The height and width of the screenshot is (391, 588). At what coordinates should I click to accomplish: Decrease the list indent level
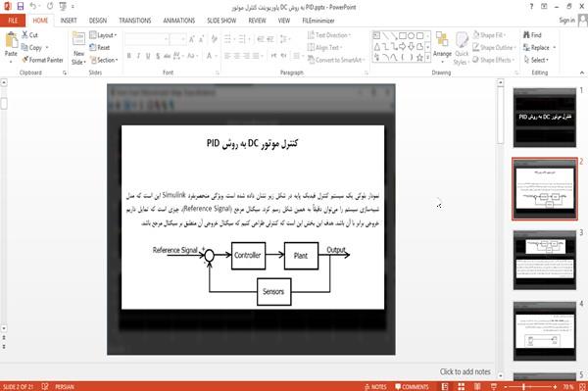(261, 39)
